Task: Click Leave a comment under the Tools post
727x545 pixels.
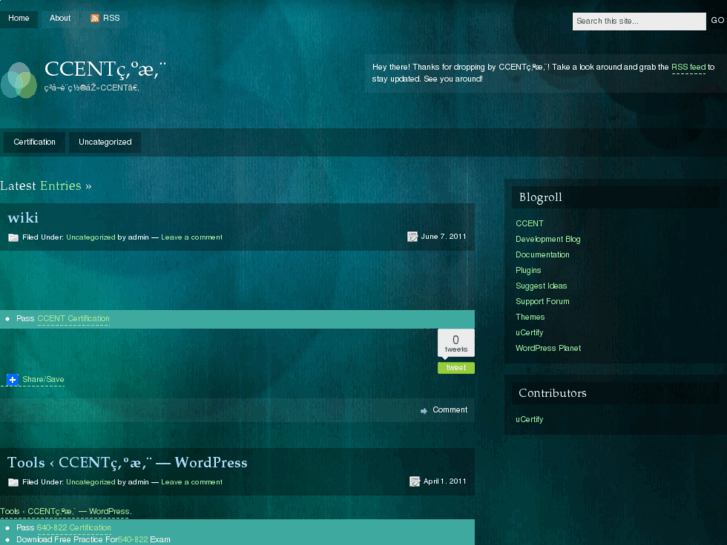Action: point(191,482)
